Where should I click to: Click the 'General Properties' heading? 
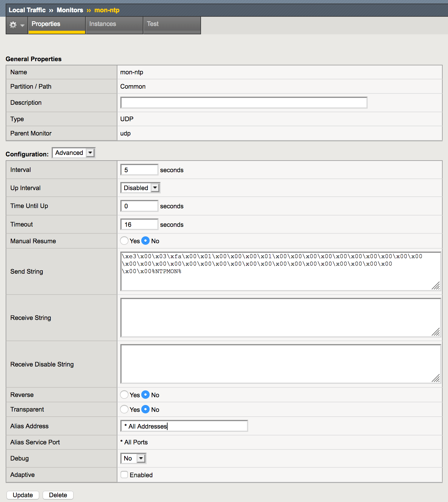click(33, 59)
